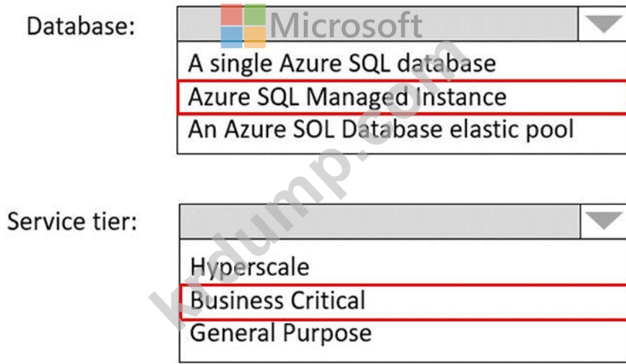Select the Hyperscale service tier
Screen dimensions: 626x364
pos(249,267)
